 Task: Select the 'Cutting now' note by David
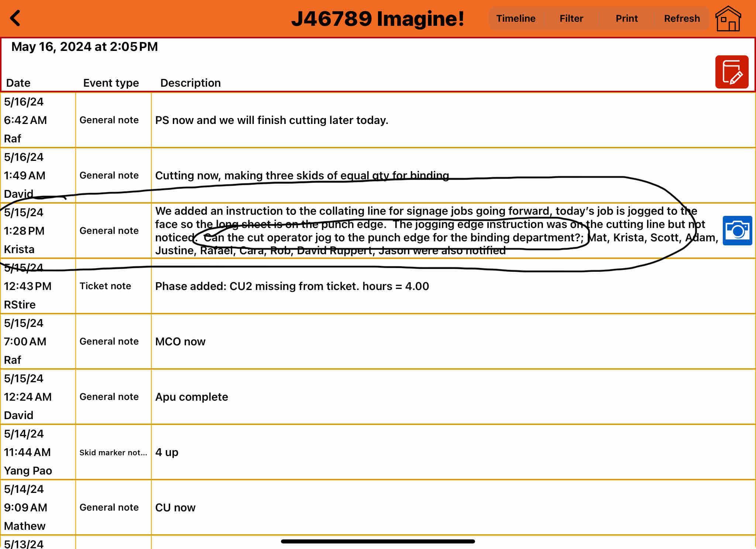(x=302, y=176)
